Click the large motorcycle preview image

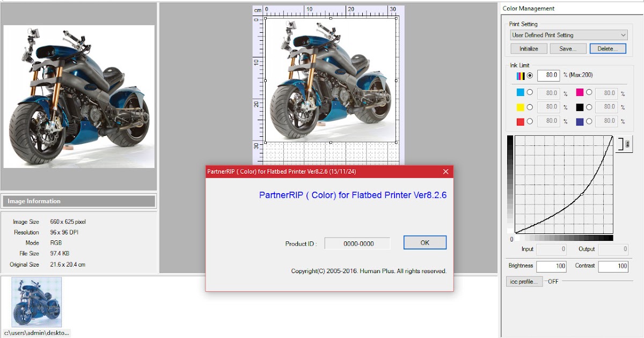click(79, 97)
